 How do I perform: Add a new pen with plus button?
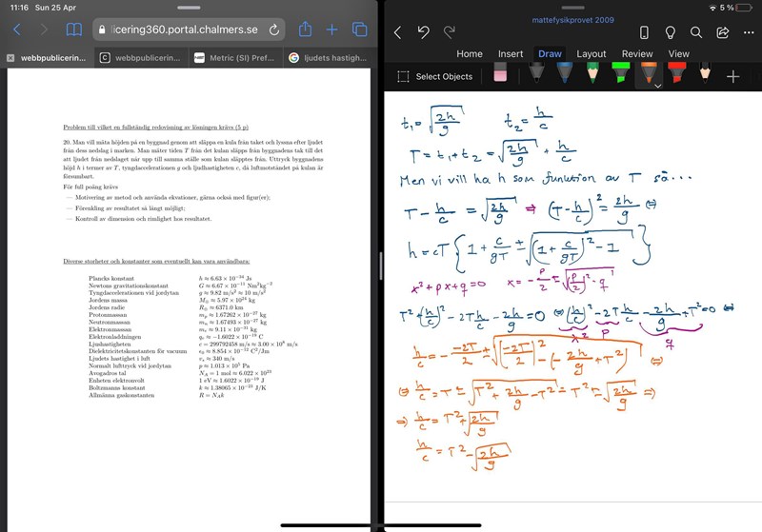point(732,76)
